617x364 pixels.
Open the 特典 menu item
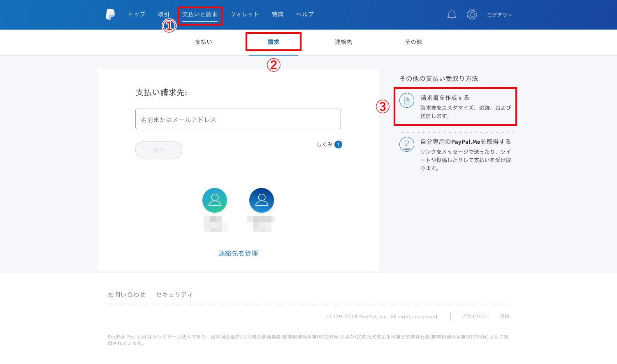pos(278,14)
